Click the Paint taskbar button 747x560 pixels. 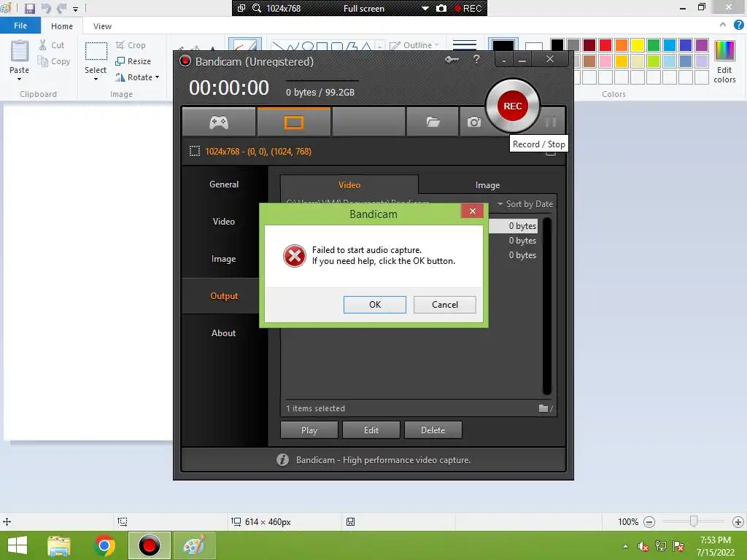pyautogui.click(x=194, y=545)
